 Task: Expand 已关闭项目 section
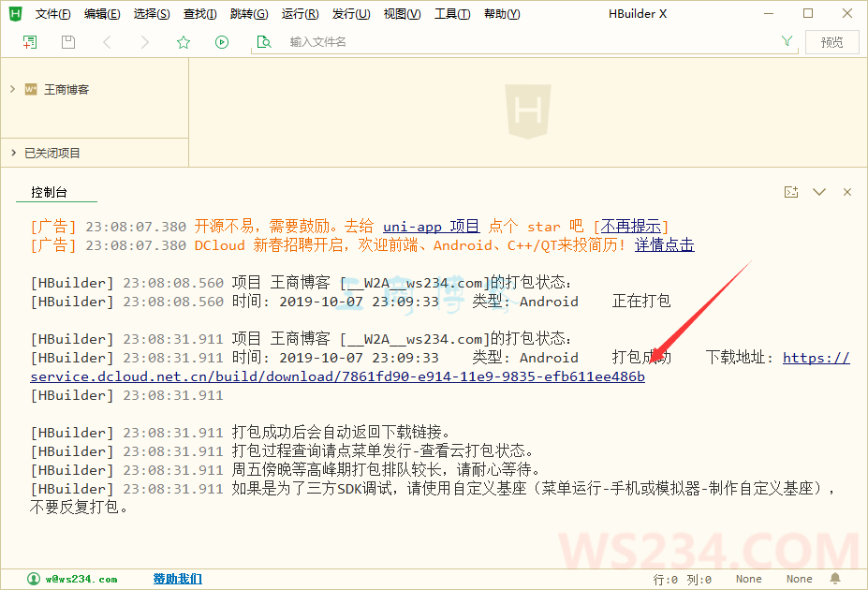pyautogui.click(x=13, y=153)
